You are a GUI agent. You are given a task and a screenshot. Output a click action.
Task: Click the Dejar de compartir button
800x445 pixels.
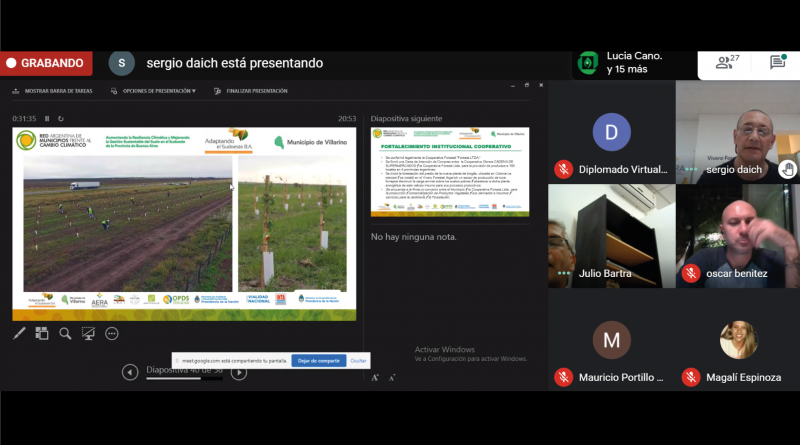[x=317, y=360]
